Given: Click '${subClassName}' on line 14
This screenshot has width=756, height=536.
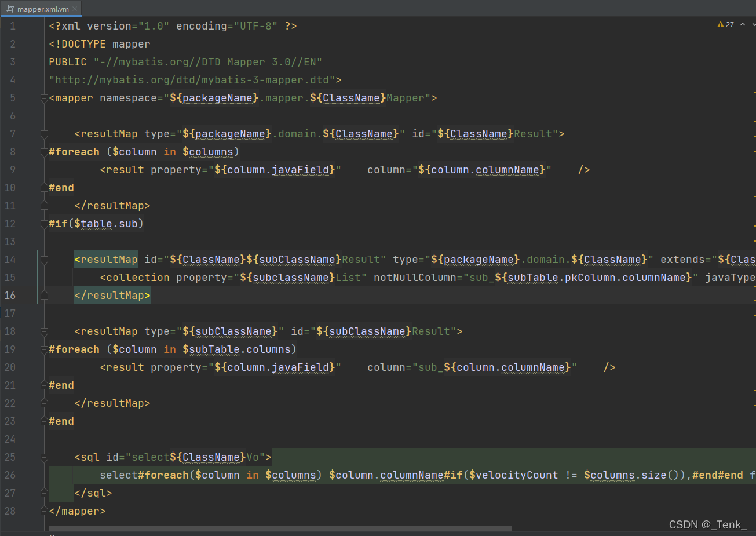Looking at the screenshot, I should 294,260.
